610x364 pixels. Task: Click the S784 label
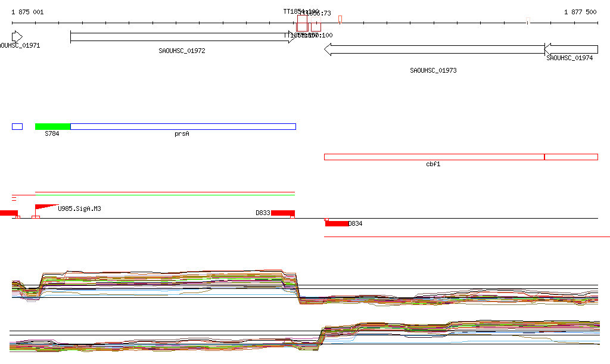pos(52,134)
